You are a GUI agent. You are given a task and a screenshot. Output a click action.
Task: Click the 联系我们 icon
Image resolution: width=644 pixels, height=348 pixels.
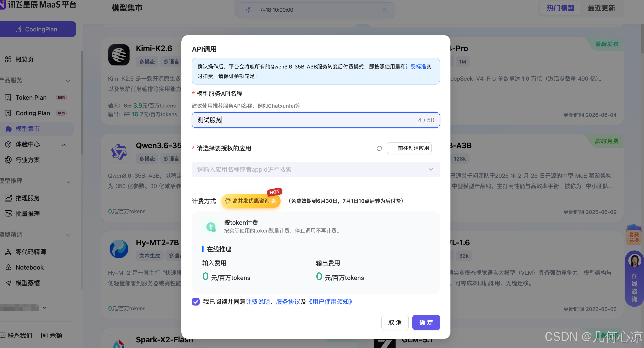coord(3,335)
